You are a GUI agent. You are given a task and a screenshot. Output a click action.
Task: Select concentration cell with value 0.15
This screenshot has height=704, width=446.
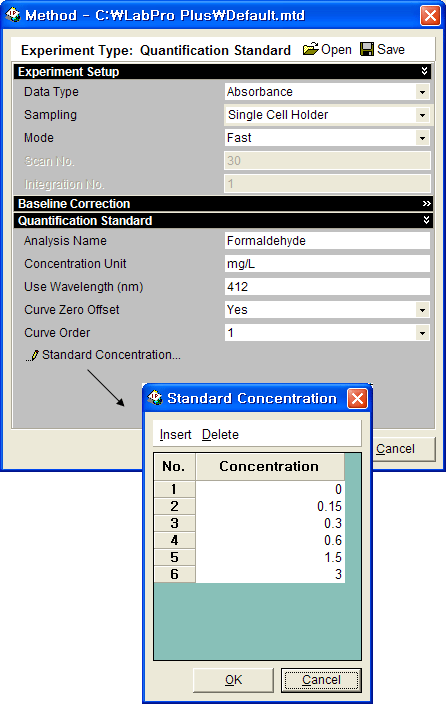270,506
